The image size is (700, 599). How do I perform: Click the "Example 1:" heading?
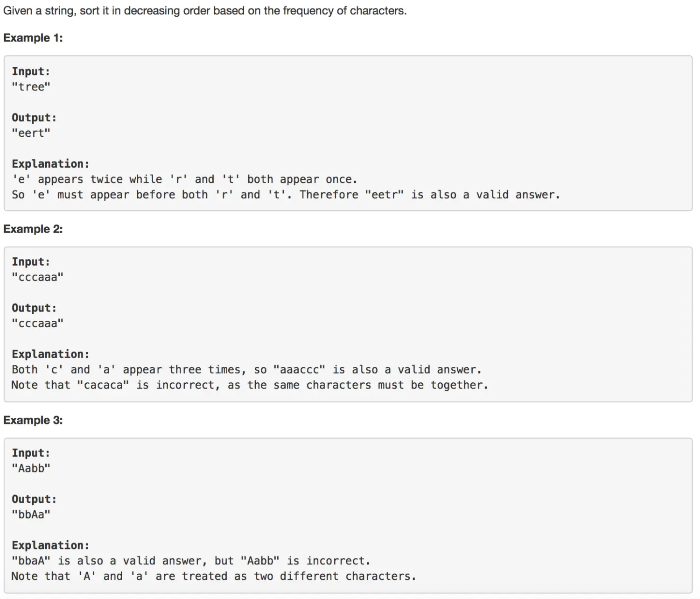pos(33,38)
